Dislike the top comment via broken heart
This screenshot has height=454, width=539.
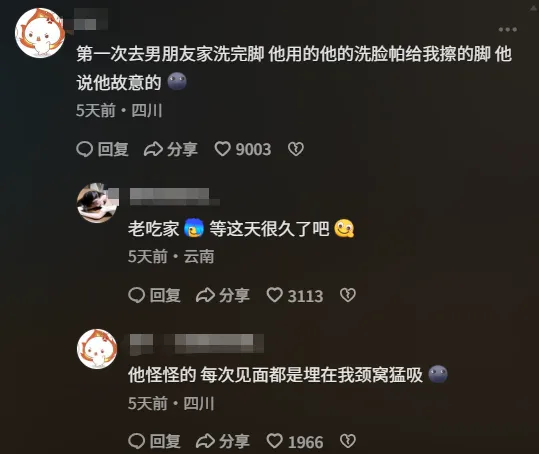pos(296,149)
